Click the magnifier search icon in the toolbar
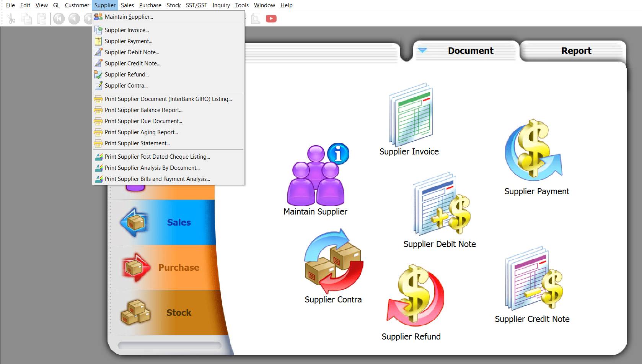The image size is (642, 364). (255, 18)
